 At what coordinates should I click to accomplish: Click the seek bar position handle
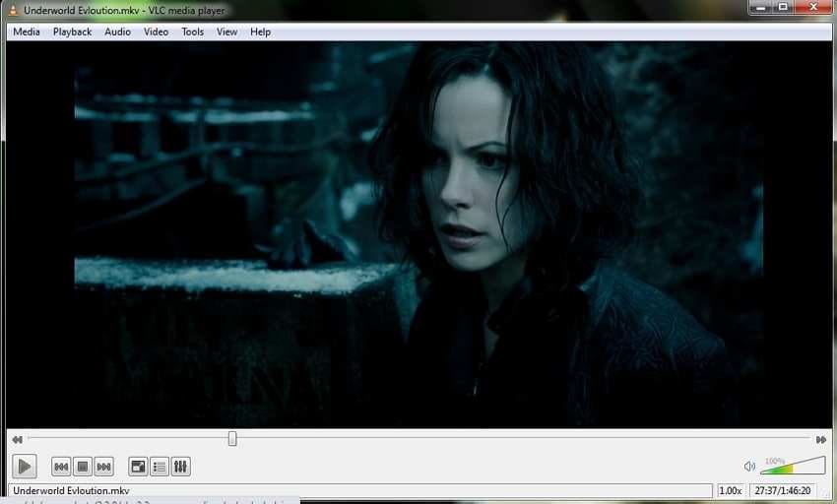tap(232, 439)
